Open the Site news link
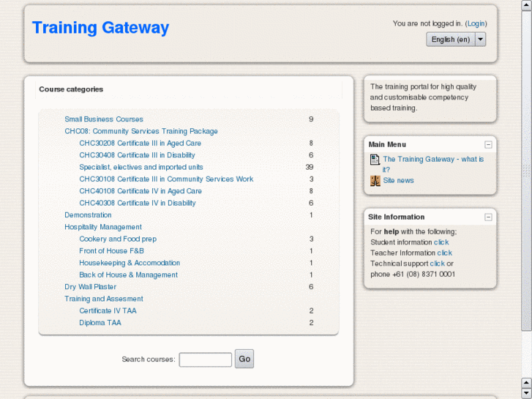The width and height of the screenshot is (532, 399). pos(398,181)
